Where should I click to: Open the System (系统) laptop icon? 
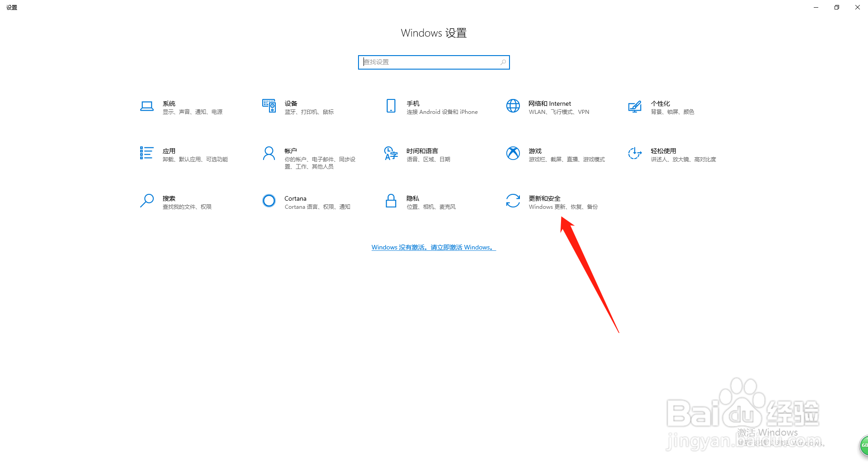[x=147, y=106]
